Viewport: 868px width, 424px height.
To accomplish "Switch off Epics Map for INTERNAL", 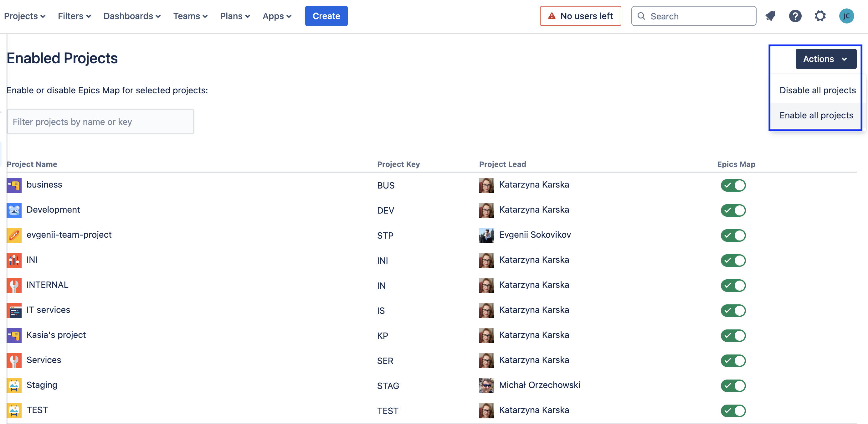I will [733, 285].
